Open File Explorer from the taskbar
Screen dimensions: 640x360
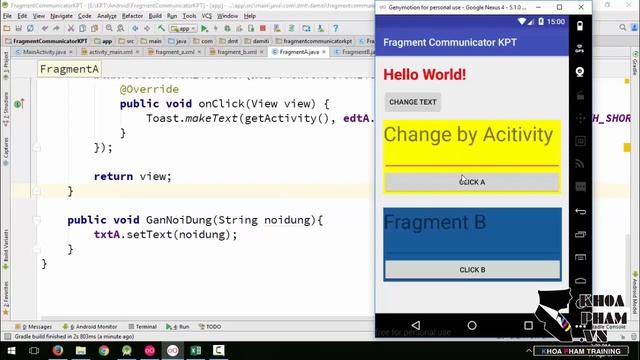80,351
